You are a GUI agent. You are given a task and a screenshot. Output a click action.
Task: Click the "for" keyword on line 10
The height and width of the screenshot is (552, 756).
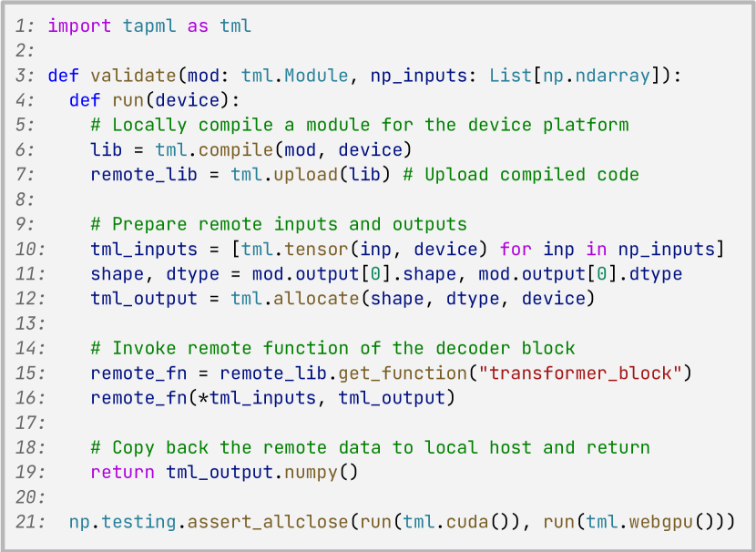click(x=516, y=249)
